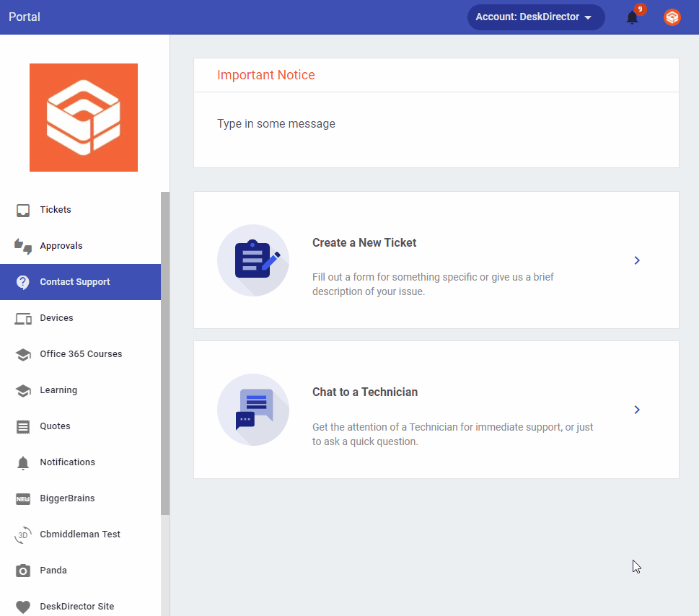Screen dimensions: 699x616
Task: Go to Notifications sidebar item
Action: point(80,462)
